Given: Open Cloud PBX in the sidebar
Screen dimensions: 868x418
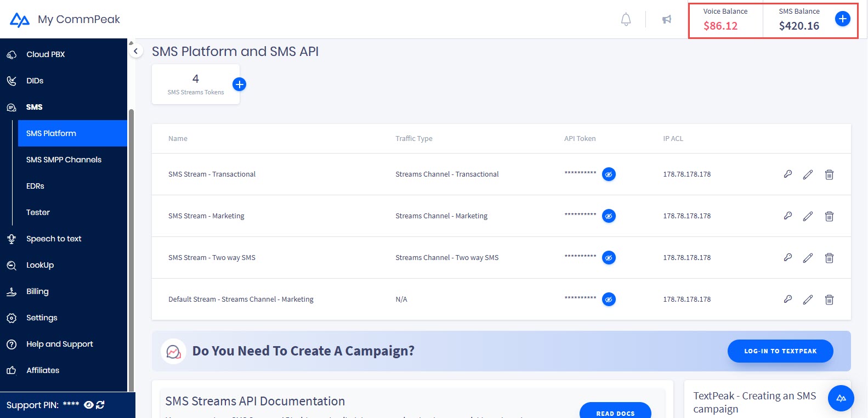Looking at the screenshot, I should 46,54.
